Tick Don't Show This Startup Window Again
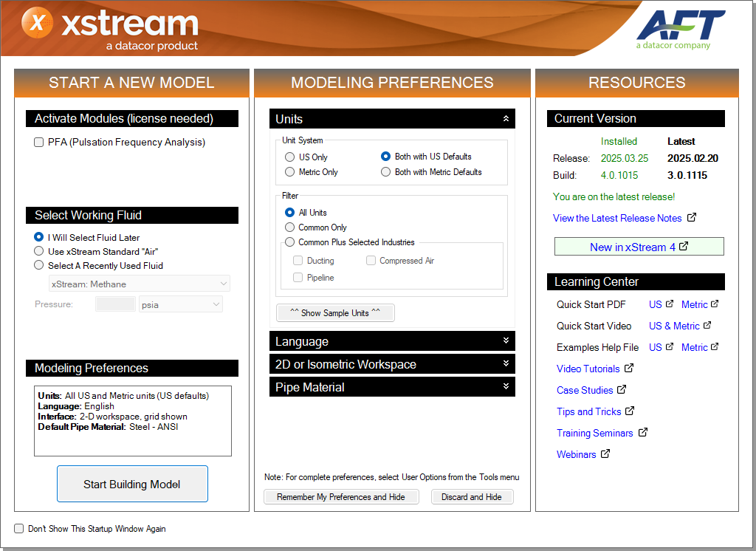The height and width of the screenshot is (551, 756). (18, 529)
